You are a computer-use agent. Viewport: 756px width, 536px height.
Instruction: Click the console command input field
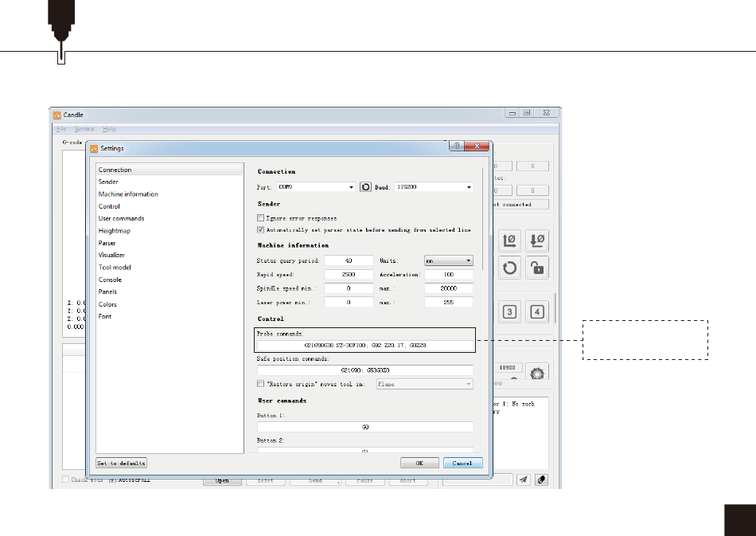tap(477, 479)
